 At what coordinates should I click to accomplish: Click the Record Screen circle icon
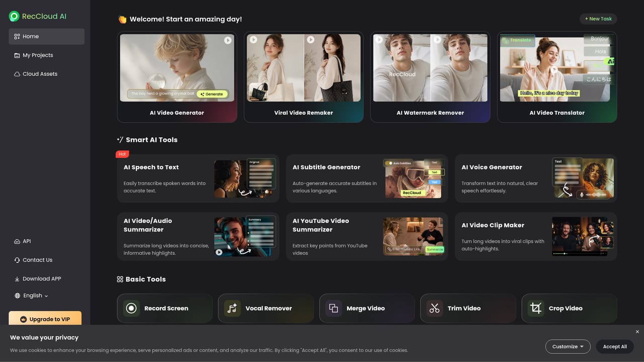click(x=131, y=308)
